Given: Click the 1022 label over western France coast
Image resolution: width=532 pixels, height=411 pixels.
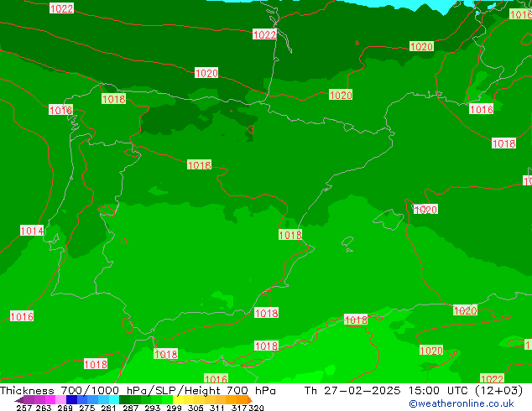Looking at the screenshot, I should [264, 34].
